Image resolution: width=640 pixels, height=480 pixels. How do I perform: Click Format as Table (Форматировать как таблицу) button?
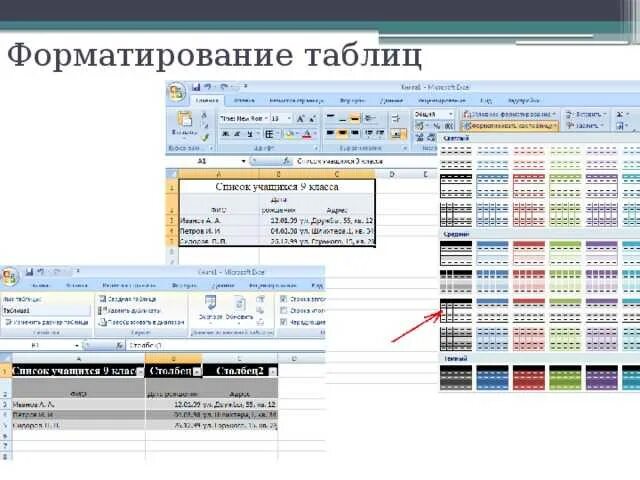tap(510, 126)
